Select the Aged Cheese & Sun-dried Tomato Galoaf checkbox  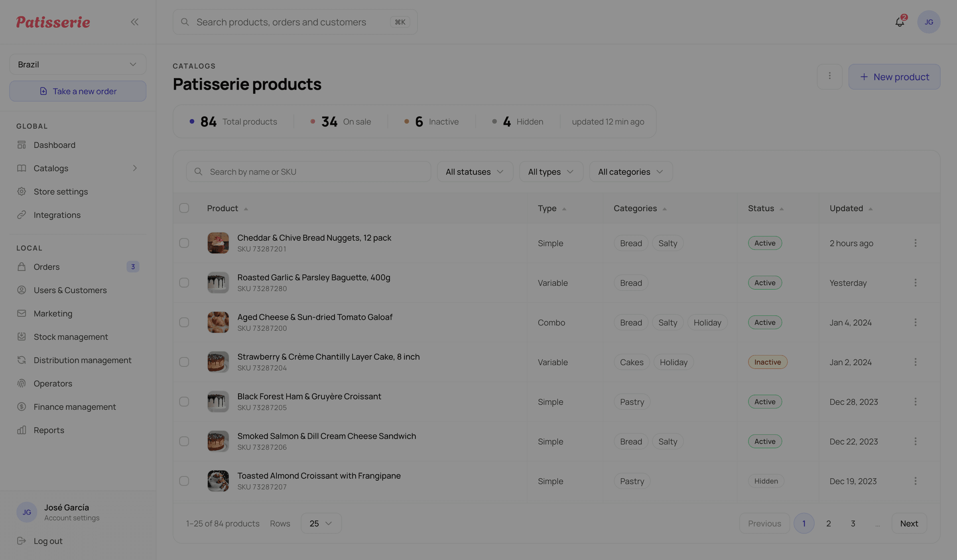click(184, 322)
